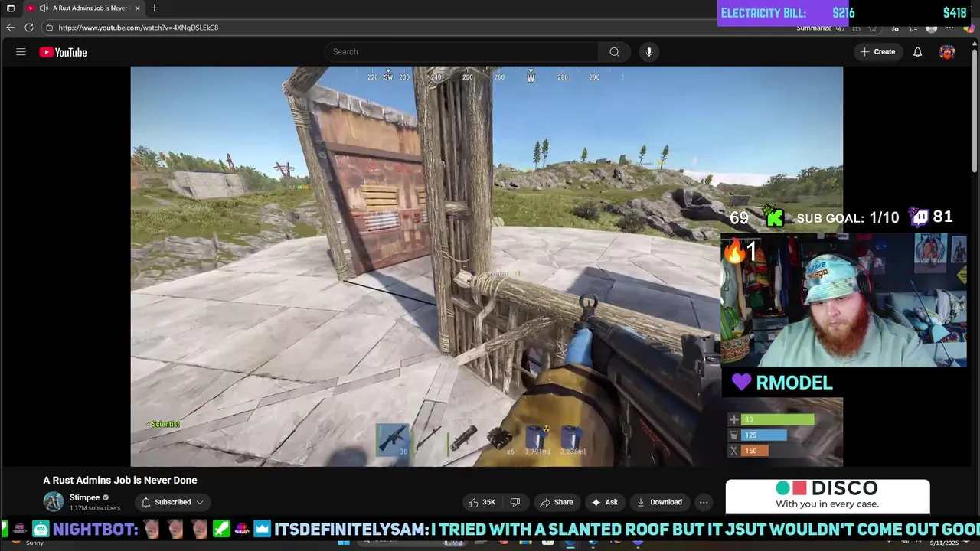This screenshot has height=551, width=980.
Task: Share the video
Action: tap(557, 502)
